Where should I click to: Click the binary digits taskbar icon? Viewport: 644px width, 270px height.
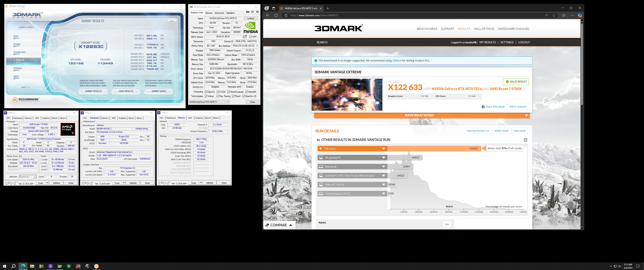click(x=78, y=266)
